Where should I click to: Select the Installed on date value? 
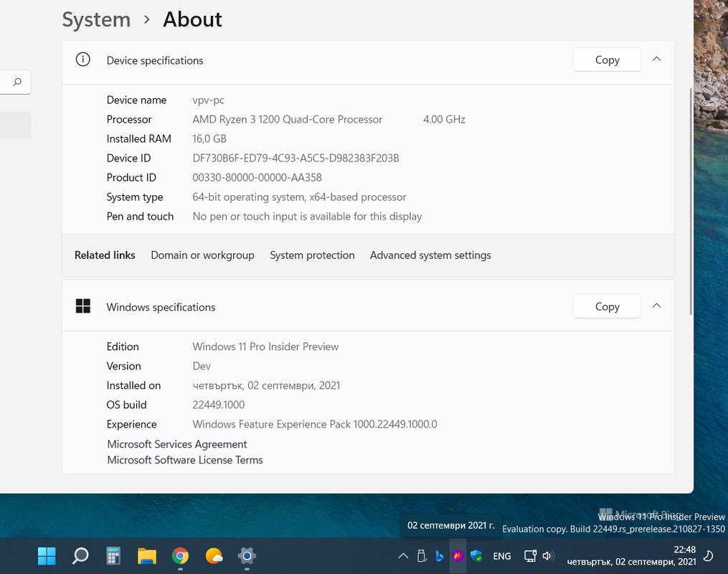point(267,386)
